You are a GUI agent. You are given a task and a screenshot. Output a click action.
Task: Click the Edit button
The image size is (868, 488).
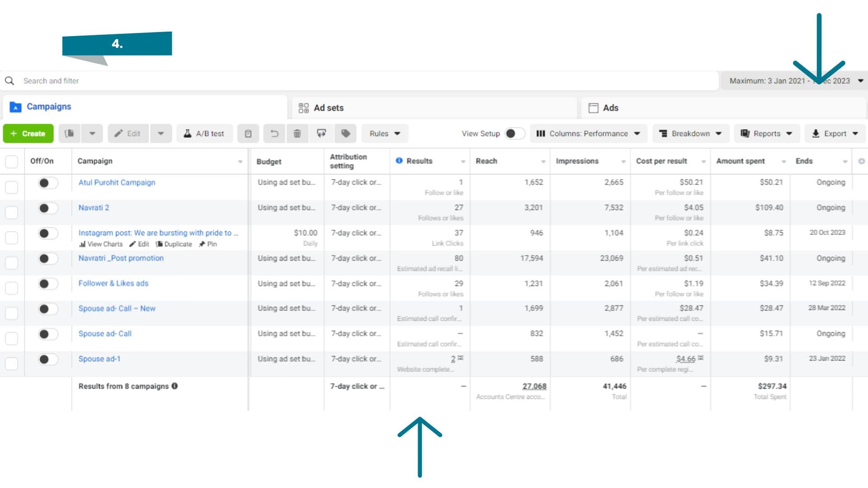(128, 133)
